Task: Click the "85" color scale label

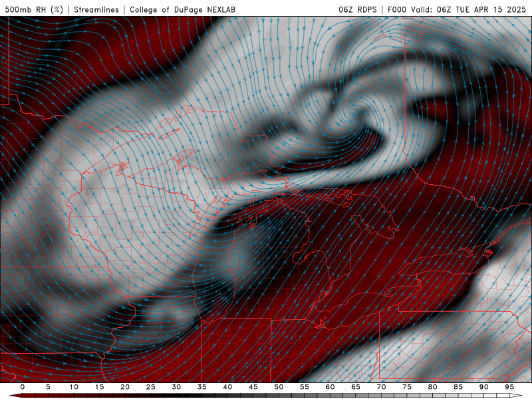Action: pyautogui.click(x=458, y=387)
